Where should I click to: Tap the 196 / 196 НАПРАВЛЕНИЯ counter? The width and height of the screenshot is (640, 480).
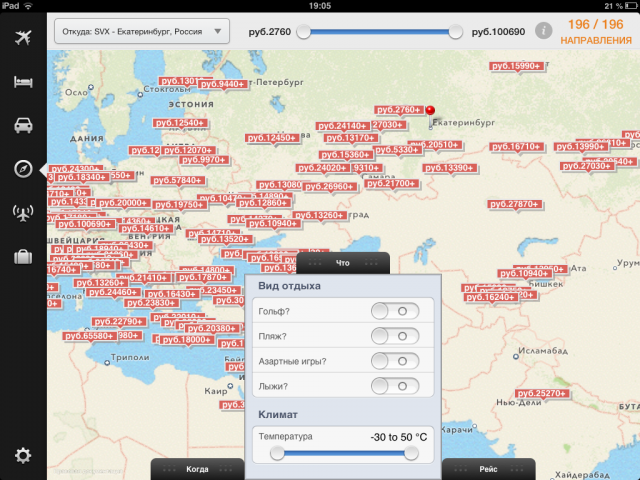tap(595, 31)
